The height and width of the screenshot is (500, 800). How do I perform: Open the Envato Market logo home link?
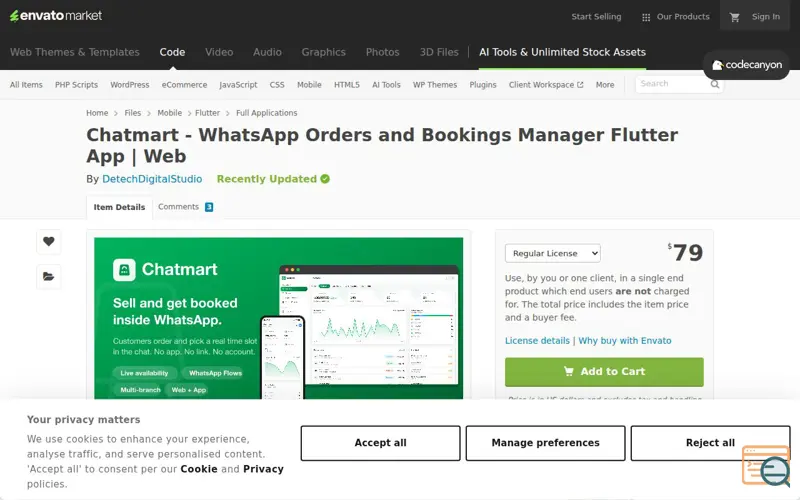tap(56, 16)
